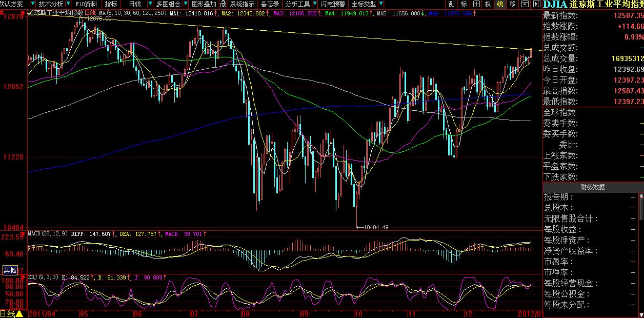Click the 昨日收盘 value 12392.69
644x318 pixels.
click(628, 69)
